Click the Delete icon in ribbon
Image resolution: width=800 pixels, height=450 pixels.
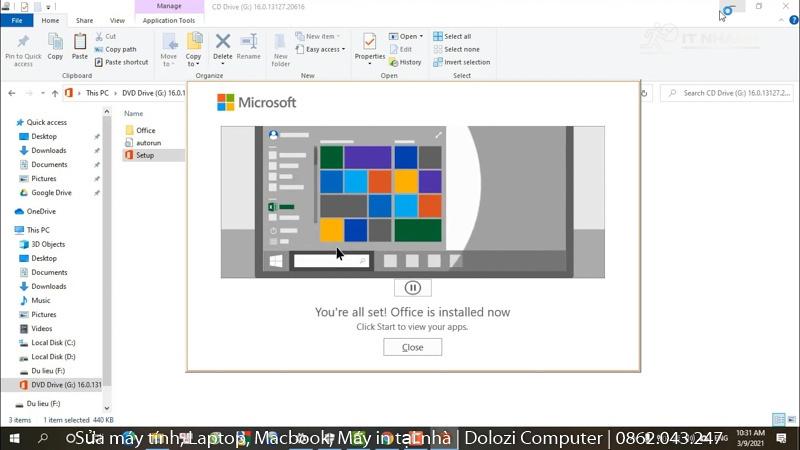(x=223, y=42)
